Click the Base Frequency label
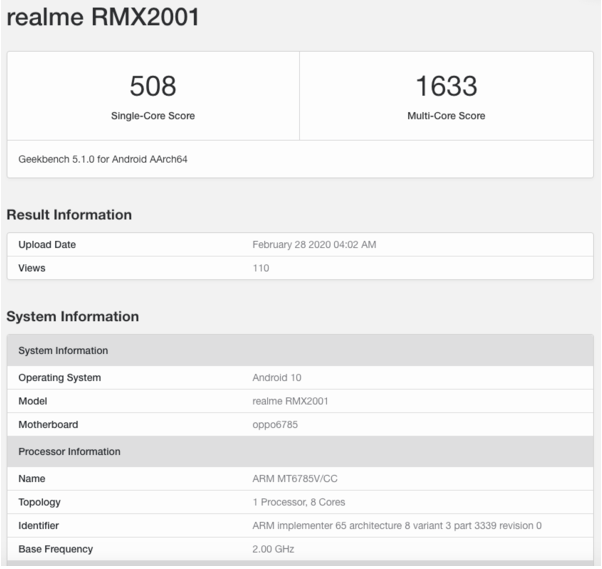602x569 pixels. (56, 549)
